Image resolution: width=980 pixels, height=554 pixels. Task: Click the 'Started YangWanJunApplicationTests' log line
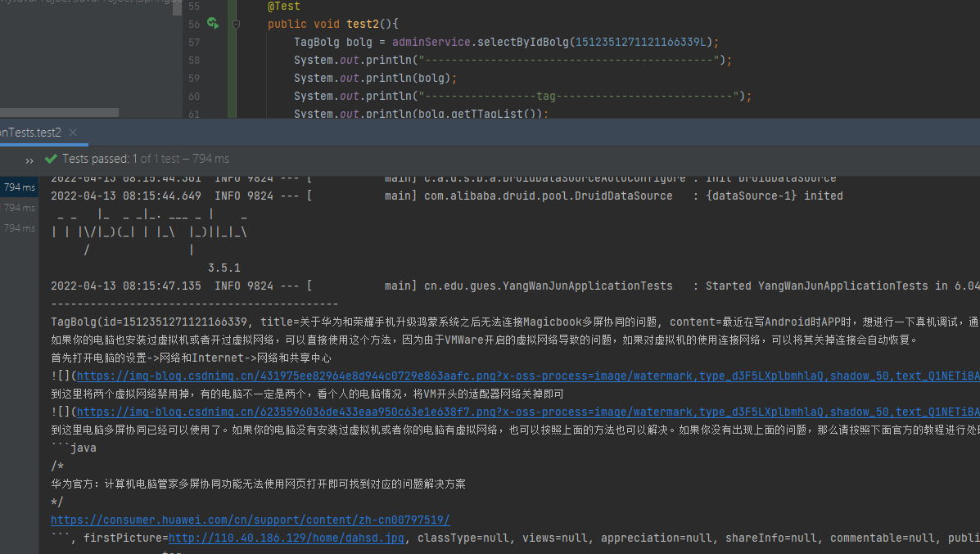[x=515, y=286]
